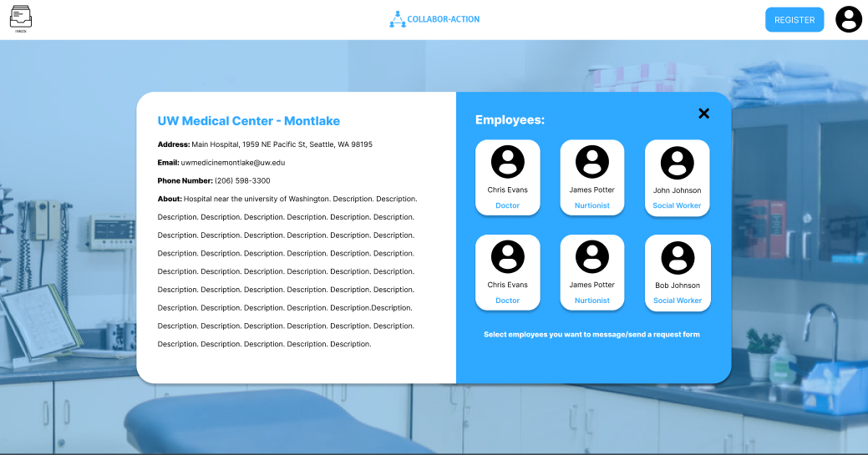Select Bob Johnson's avatar icon

(x=678, y=258)
